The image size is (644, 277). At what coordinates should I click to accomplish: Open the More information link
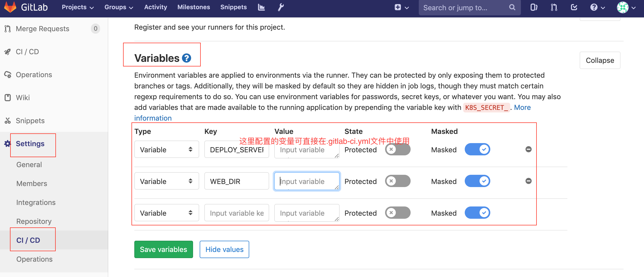pyautogui.click(x=522, y=108)
